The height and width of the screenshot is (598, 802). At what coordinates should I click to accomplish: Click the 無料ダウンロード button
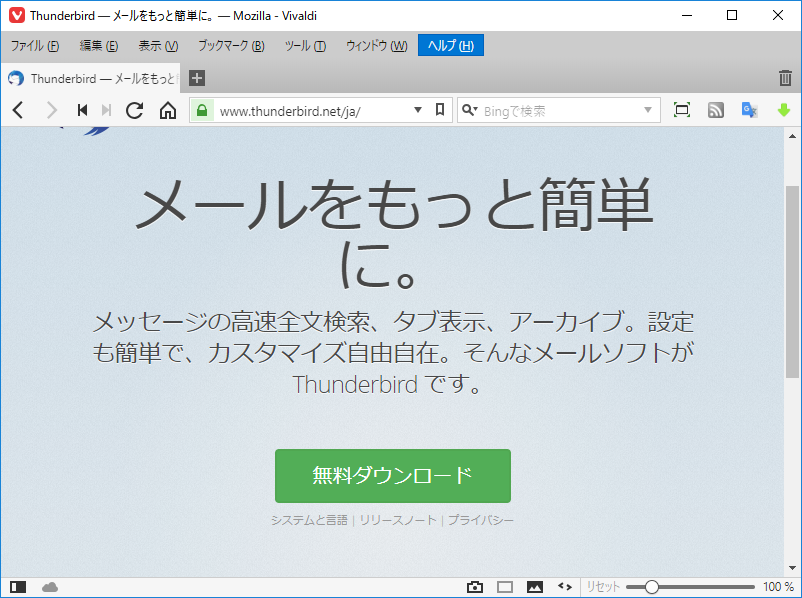392,476
